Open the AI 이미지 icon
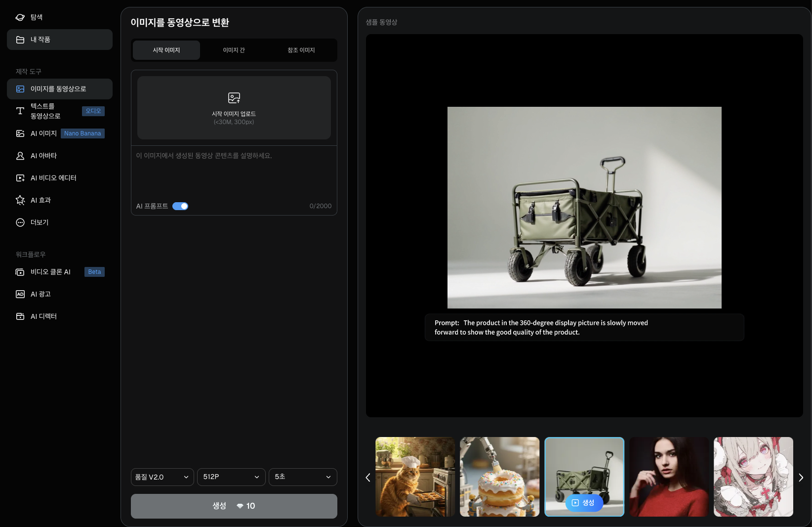The height and width of the screenshot is (527, 812). (x=20, y=133)
